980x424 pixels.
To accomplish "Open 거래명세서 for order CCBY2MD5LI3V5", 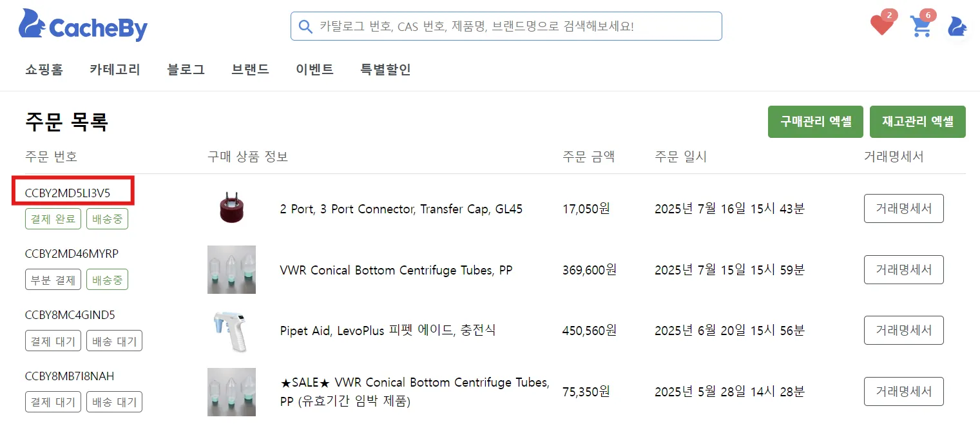I will click(903, 209).
